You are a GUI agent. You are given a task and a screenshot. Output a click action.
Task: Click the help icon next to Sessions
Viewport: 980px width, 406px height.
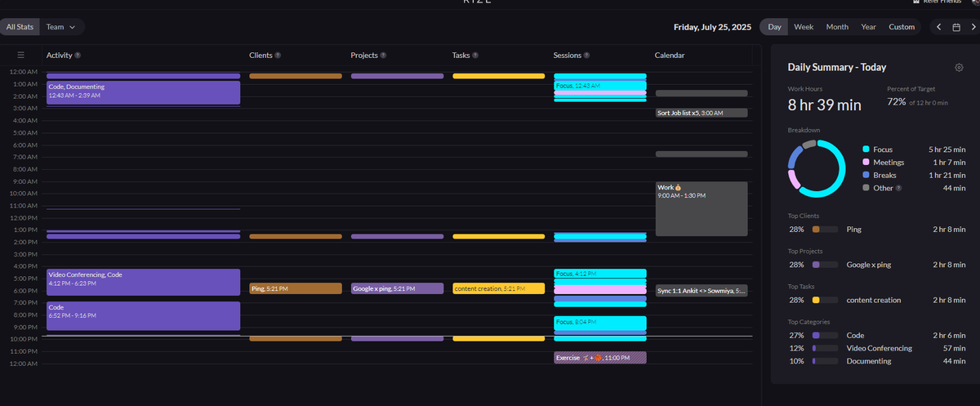click(x=587, y=56)
